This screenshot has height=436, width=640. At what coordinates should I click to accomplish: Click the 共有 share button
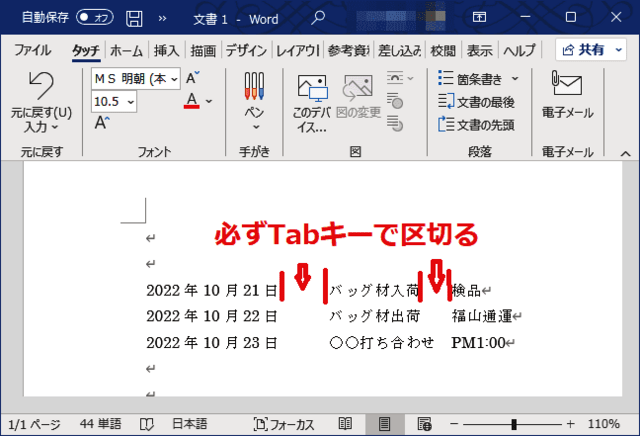click(588, 50)
